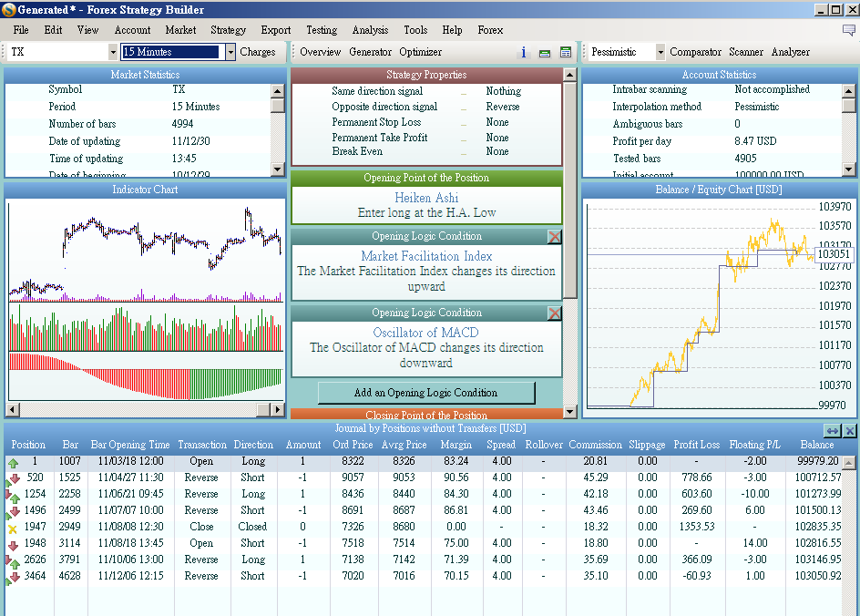Viewport: 860px width, 616px height.
Task: Open the Testing menu
Action: [322, 30]
